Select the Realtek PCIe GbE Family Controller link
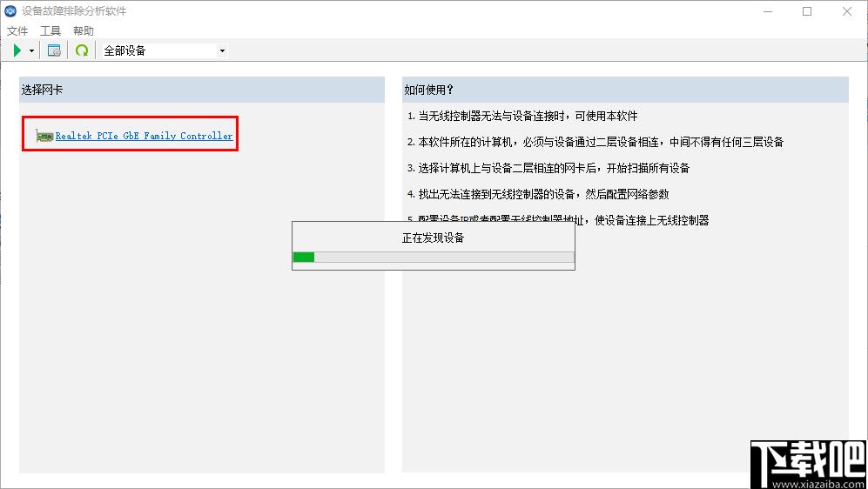 (x=144, y=136)
